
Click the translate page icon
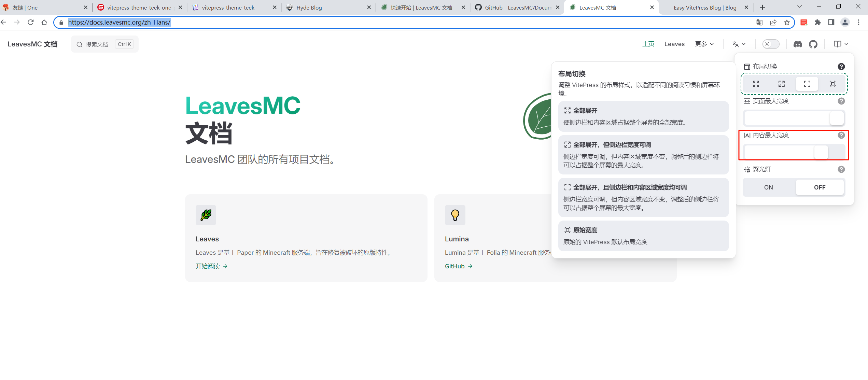click(759, 23)
